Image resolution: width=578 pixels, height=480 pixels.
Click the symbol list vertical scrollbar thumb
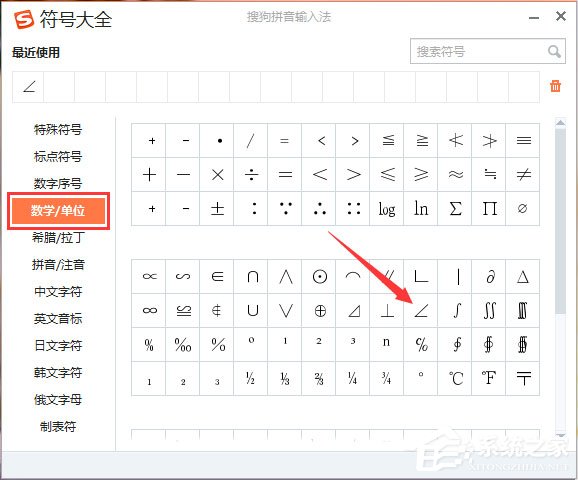coord(560,221)
